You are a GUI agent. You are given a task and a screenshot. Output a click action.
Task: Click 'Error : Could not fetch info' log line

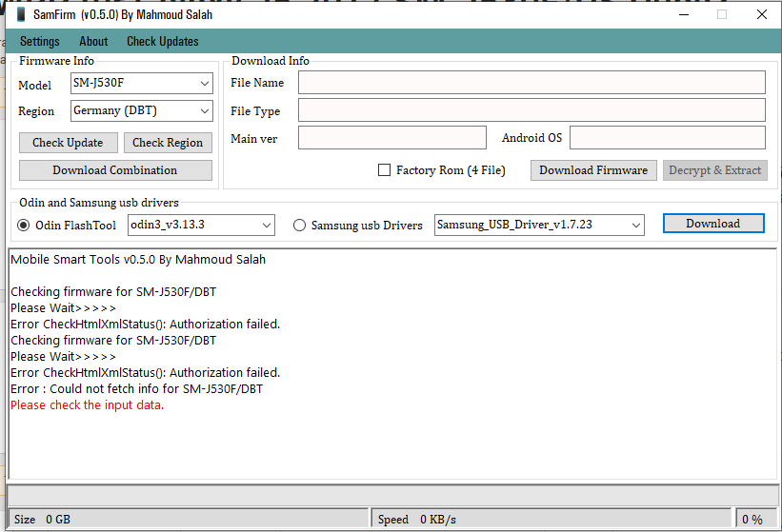click(x=136, y=388)
